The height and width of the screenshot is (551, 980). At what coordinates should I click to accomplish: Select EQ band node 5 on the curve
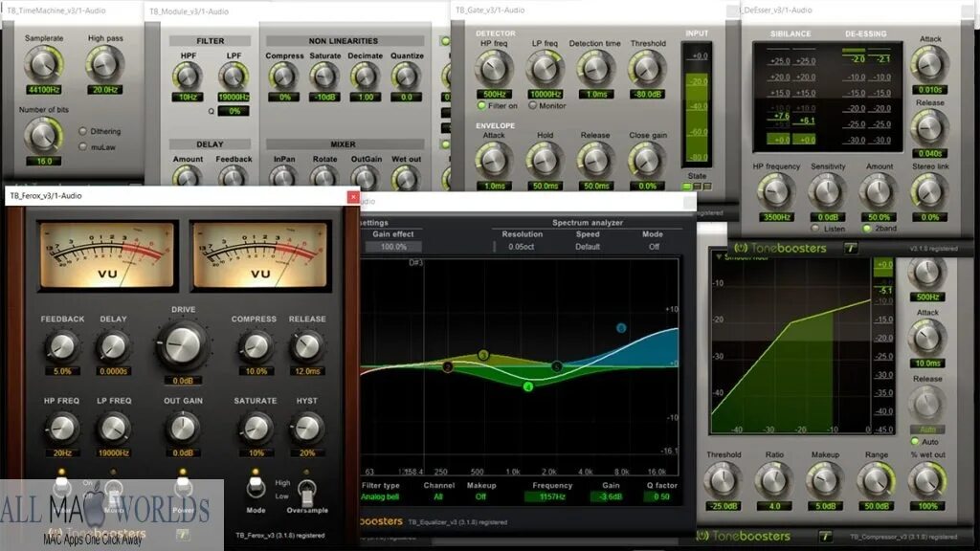[556, 366]
